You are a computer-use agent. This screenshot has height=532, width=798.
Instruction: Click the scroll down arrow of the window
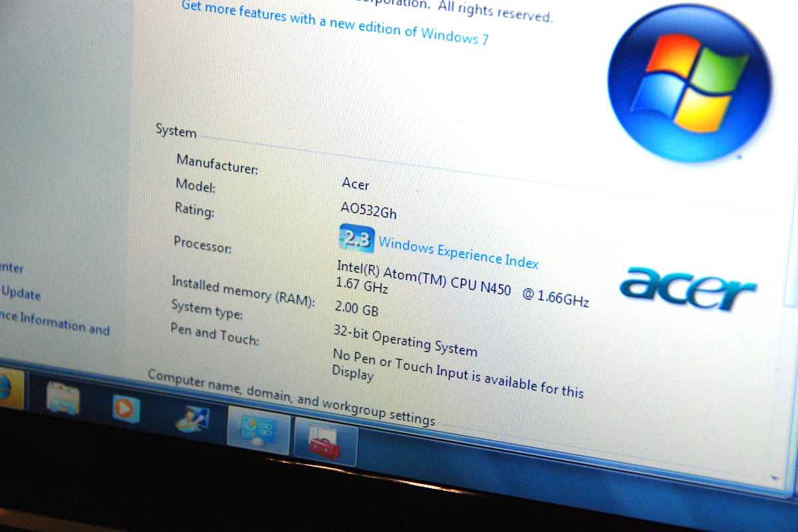[775, 477]
